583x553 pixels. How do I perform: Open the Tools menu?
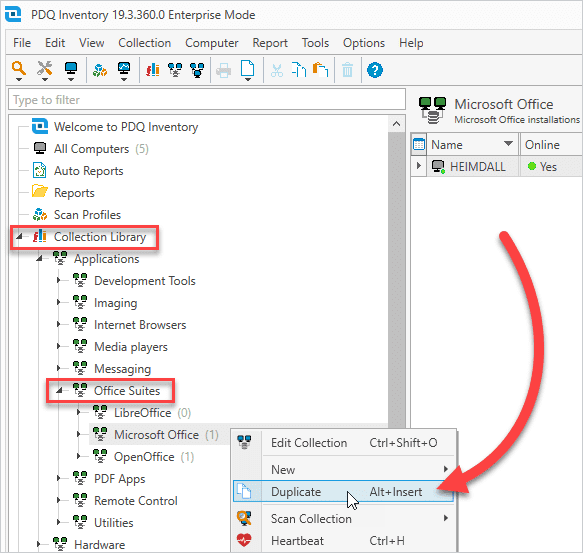tap(315, 43)
